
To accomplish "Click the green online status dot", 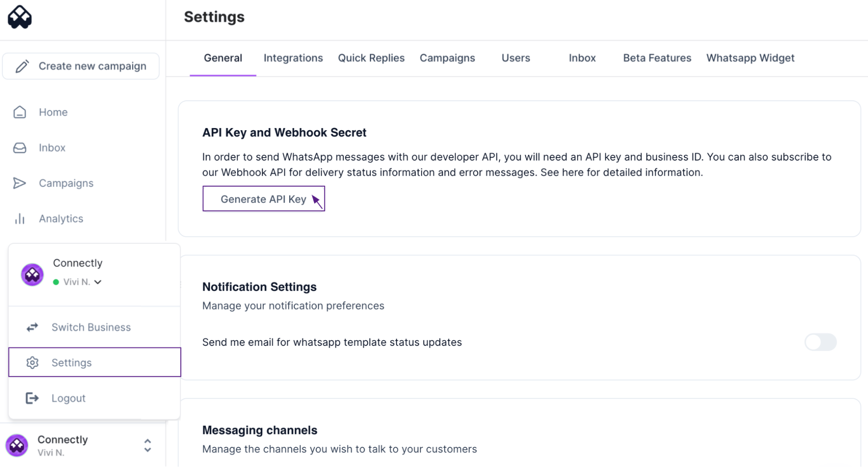I will [56, 282].
